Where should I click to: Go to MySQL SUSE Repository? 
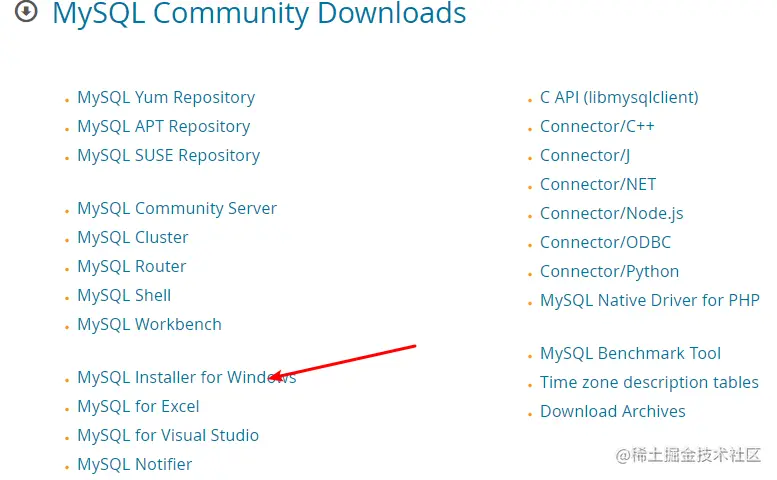click(x=168, y=156)
